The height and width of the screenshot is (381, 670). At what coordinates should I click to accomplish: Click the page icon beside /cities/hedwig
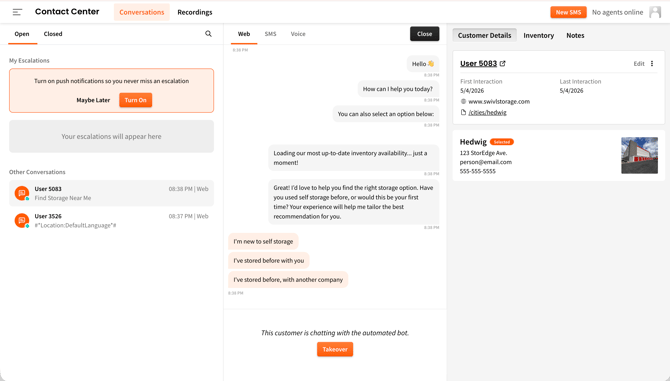point(463,112)
